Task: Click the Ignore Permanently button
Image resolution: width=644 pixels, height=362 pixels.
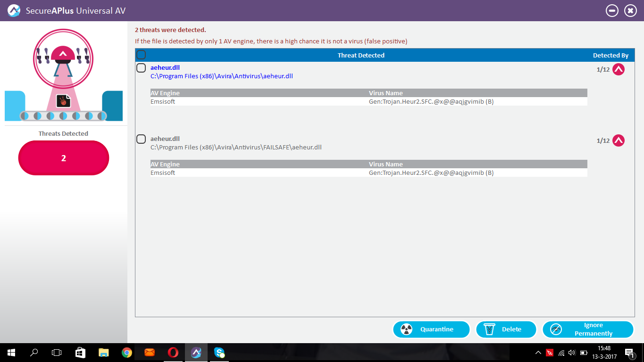Action: coord(588,329)
